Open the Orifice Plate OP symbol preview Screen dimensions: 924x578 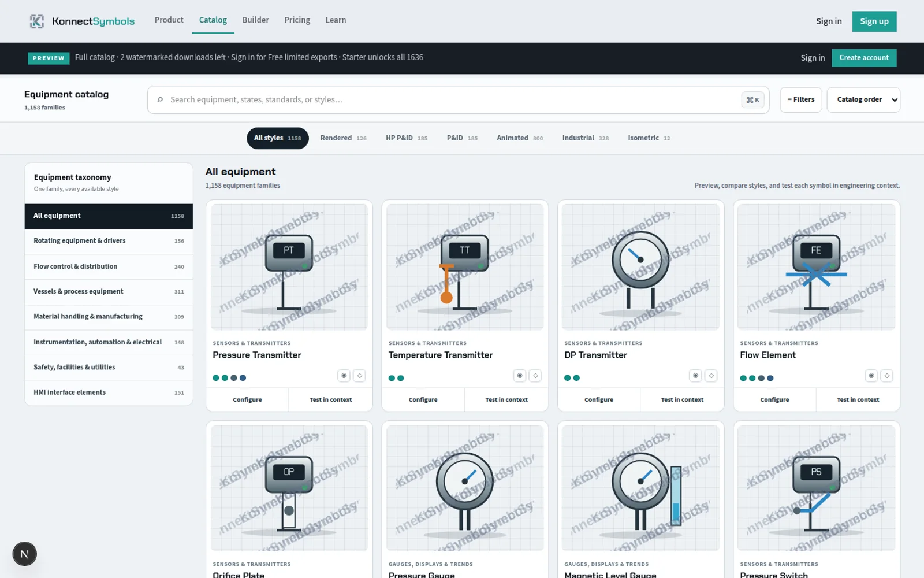(289, 488)
